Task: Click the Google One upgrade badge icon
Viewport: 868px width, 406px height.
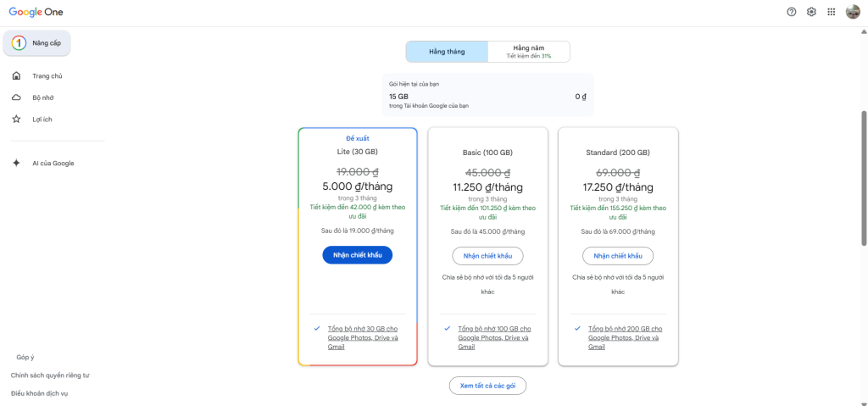Action: point(19,43)
